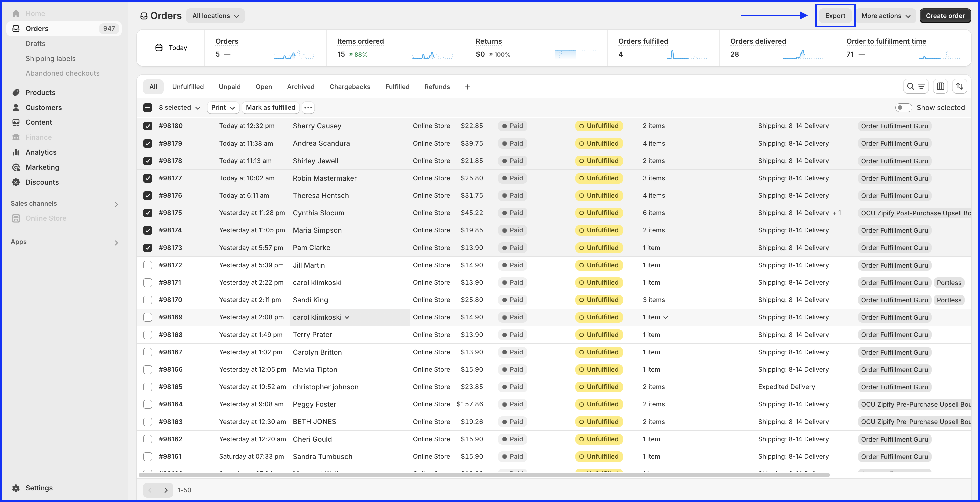Add a new view with plus icon
Image resolution: width=980 pixels, height=502 pixels.
click(x=467, y=87)
